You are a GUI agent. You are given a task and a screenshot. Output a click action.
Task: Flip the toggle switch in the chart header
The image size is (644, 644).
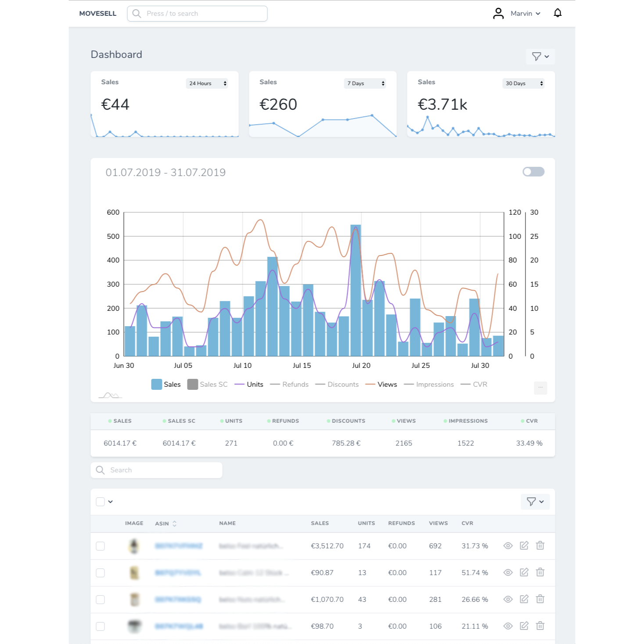pyautogui.click(x=533, y=172)
